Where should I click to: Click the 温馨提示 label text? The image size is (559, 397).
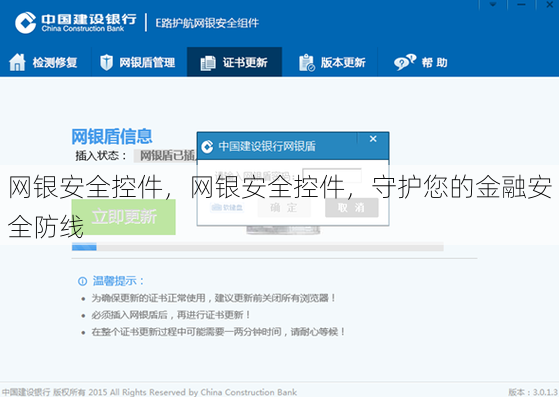[118, 281]
